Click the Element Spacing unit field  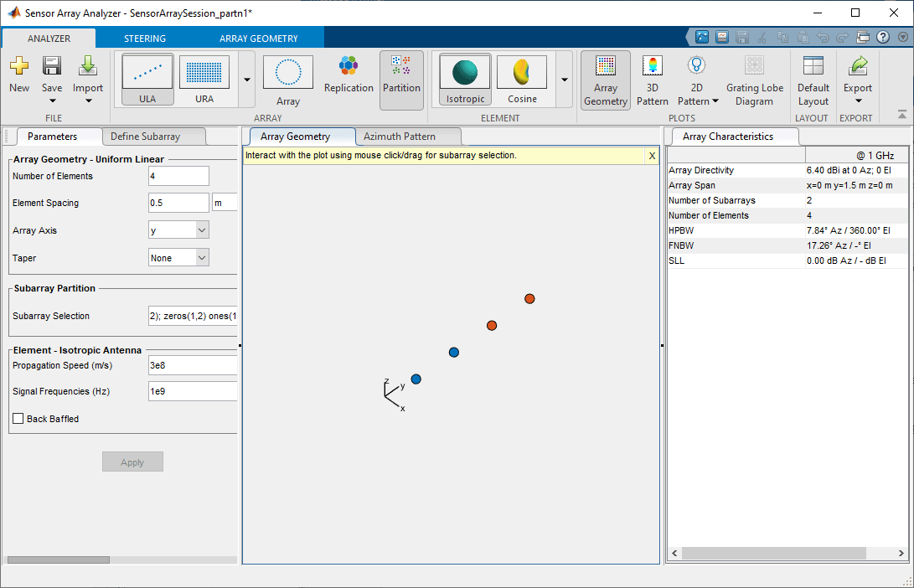[225, 203]
